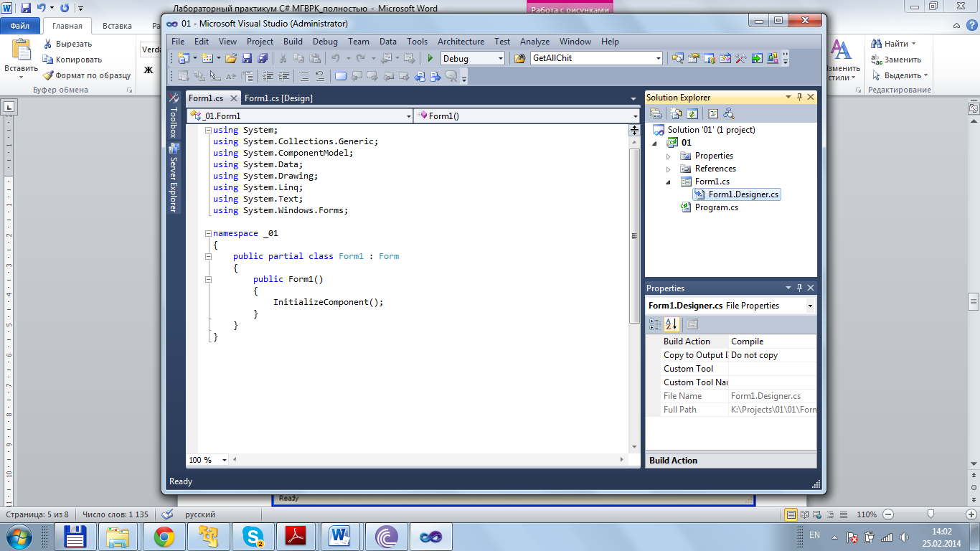Select Form1.Designer.cs in Solution Explorer
980x551 pixels.
pos(737,194)
